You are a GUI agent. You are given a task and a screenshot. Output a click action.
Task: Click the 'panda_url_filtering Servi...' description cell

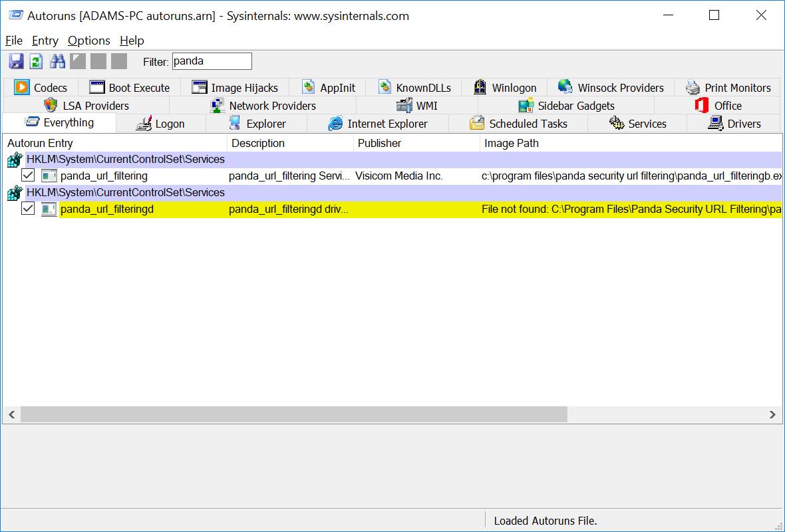tap(289, 176)
